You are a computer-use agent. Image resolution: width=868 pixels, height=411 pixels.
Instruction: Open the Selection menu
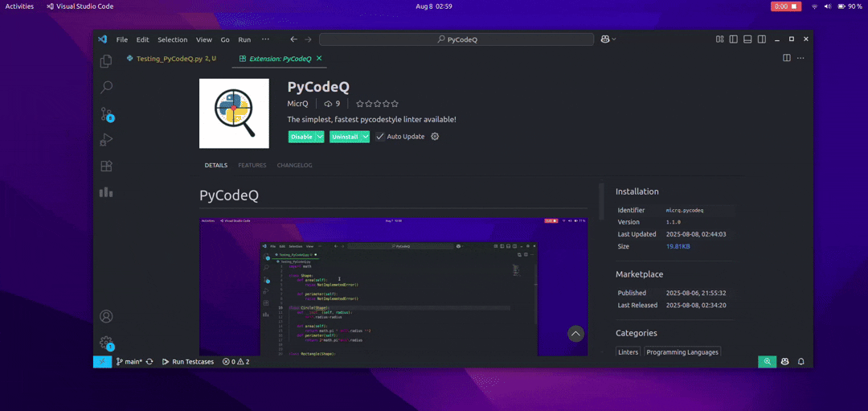pyautogui.click(x=173, y=39)
